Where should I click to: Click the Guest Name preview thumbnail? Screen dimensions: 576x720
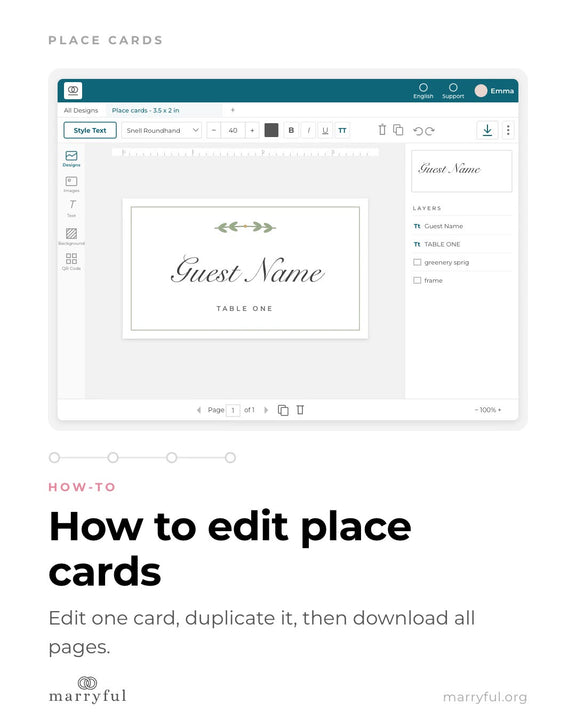[x=462, y=171]
